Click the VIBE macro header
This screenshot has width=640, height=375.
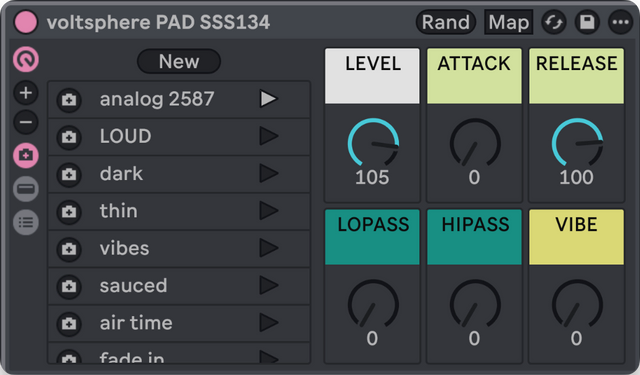click(x=576, y=237)
